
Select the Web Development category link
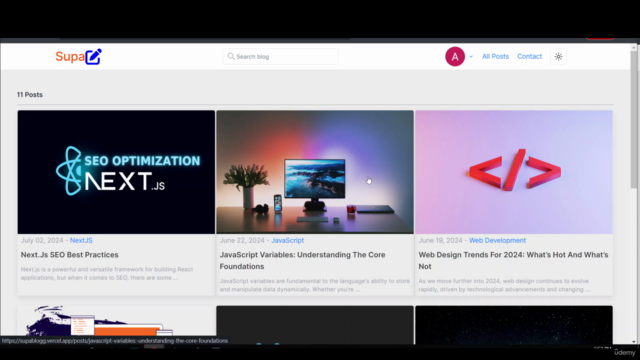tap(498, 240)
